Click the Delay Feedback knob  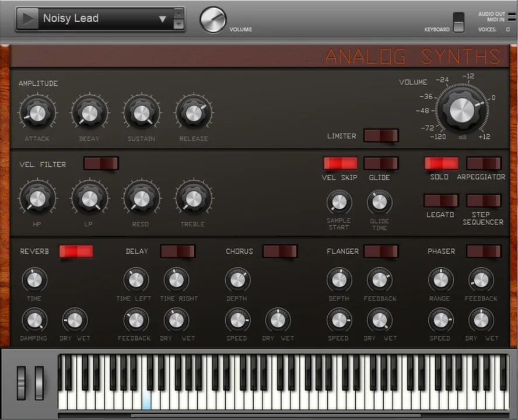pos(136,320)
